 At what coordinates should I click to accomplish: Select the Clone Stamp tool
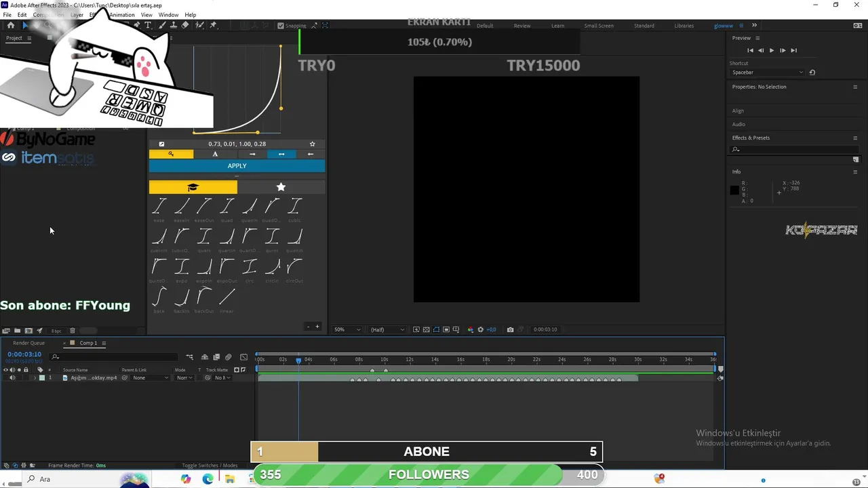(x=174, y=25)
